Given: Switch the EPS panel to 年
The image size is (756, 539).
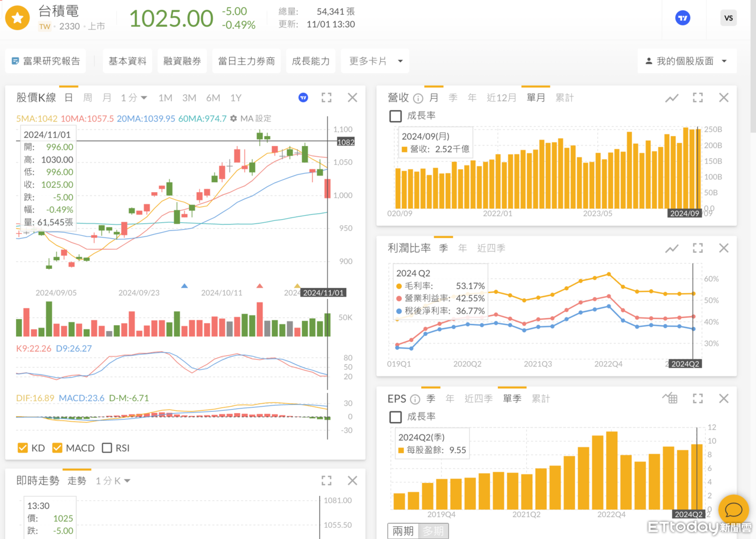Looking at the screenshot, I should (x=450, y=399).
